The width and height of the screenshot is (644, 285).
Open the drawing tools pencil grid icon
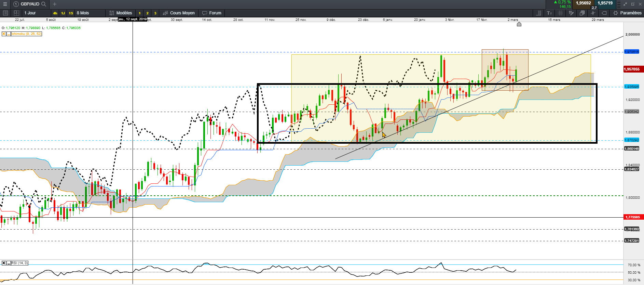[x=571, y=13]
